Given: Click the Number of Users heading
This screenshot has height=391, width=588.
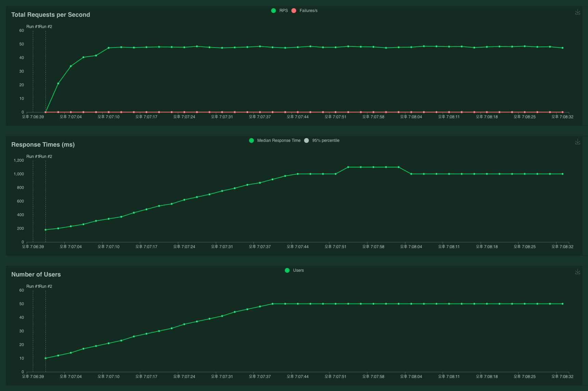Looking at the screenshot, I should [36, 274].
